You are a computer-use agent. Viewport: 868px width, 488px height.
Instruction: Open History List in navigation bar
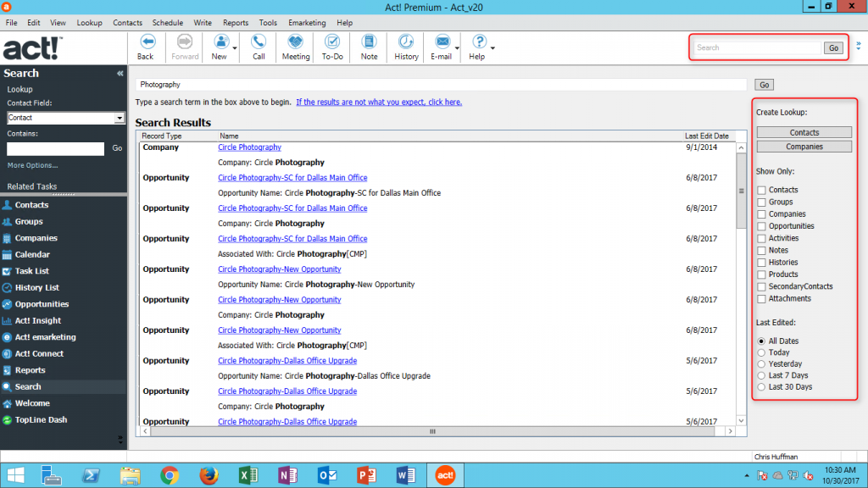click(x=36, y=288)
